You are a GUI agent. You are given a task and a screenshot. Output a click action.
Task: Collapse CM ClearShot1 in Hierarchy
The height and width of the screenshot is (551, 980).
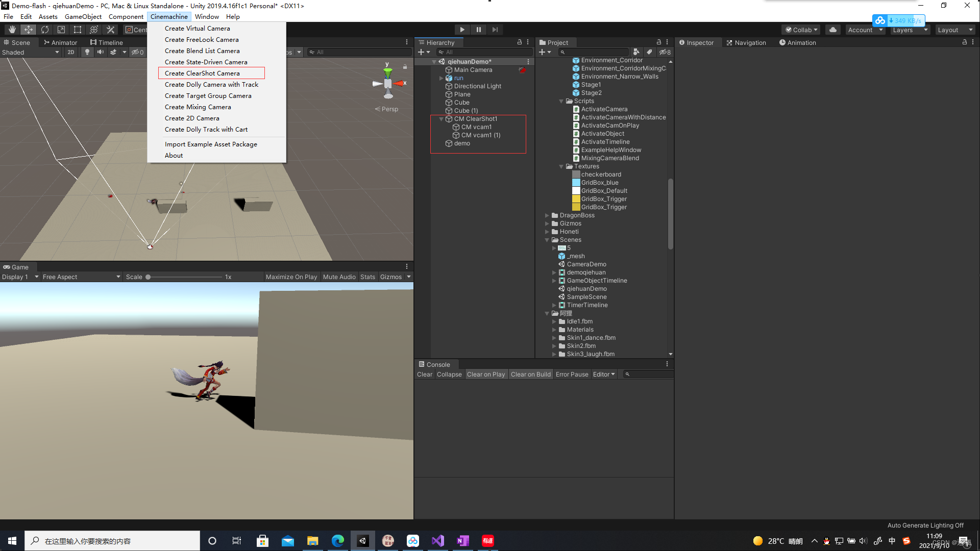click(x=442, y=119)
